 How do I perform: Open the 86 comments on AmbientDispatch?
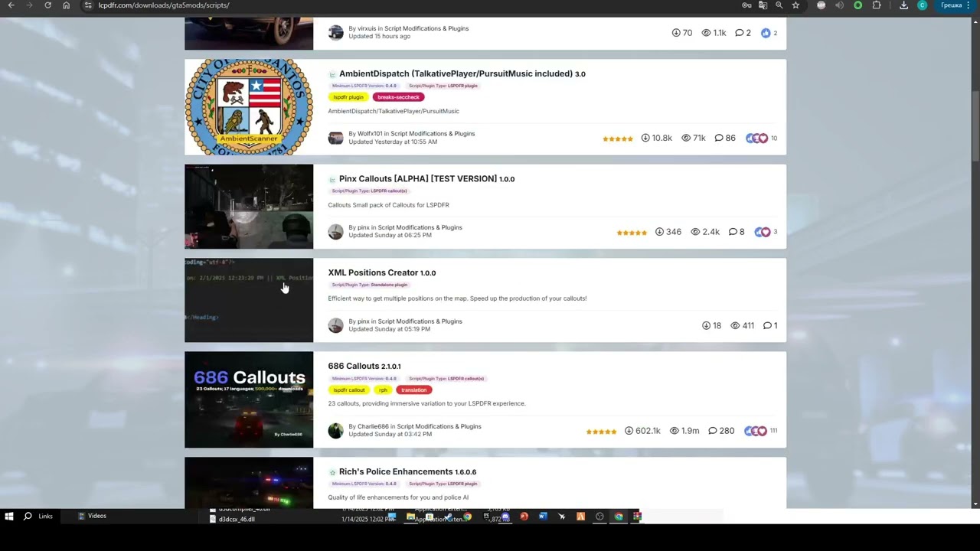725,138
